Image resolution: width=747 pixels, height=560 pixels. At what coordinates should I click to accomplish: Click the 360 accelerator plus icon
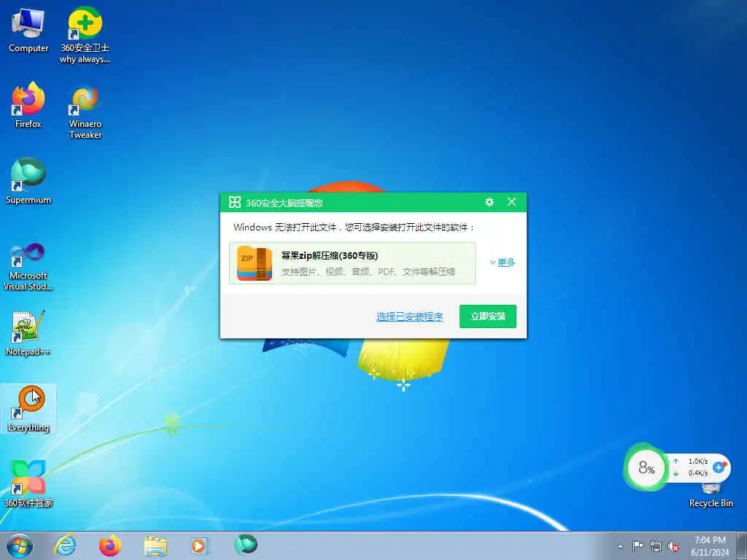pos(719,467)
